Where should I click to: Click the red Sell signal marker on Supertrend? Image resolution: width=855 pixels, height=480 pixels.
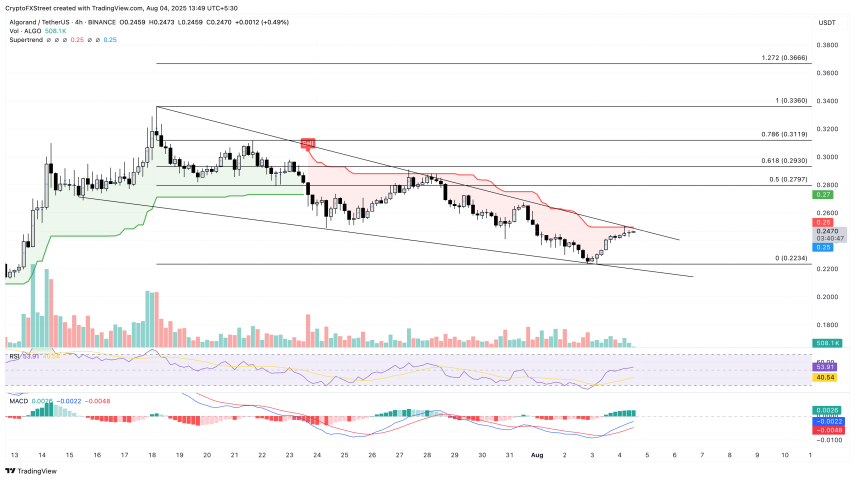pos(309,145)
